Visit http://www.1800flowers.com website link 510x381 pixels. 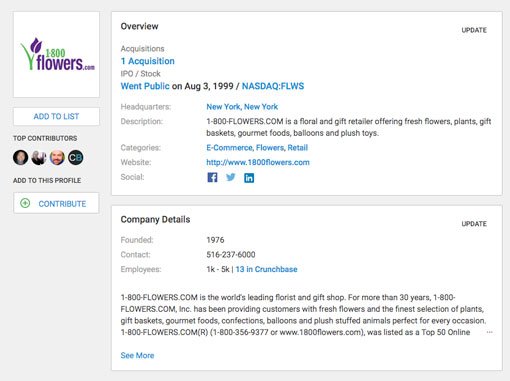(x=258, y=162)
